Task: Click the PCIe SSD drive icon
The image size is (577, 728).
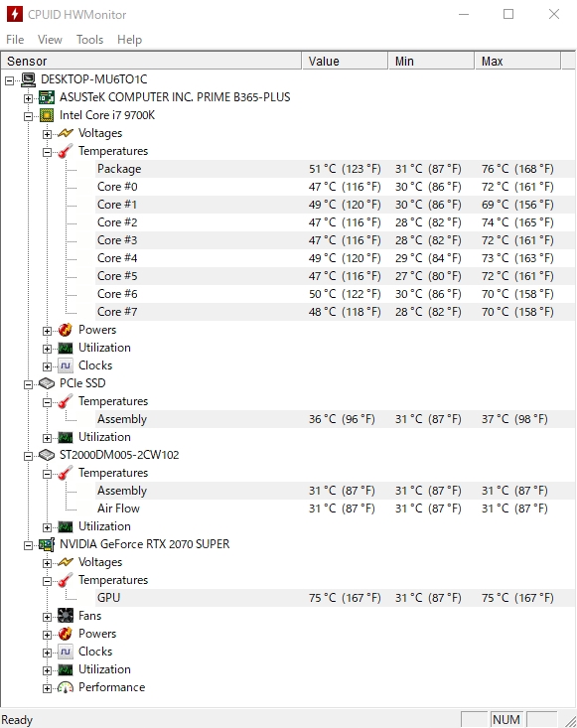Action: [47, 383]
